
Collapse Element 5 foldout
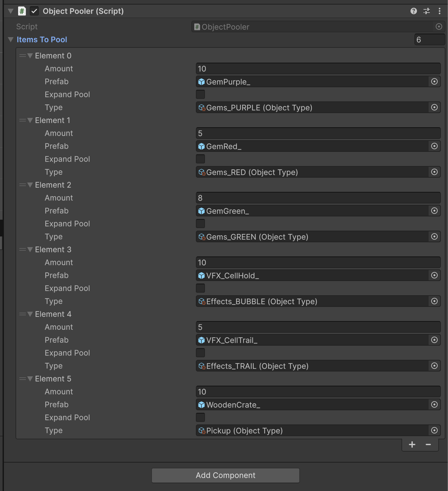coord(30,379)
